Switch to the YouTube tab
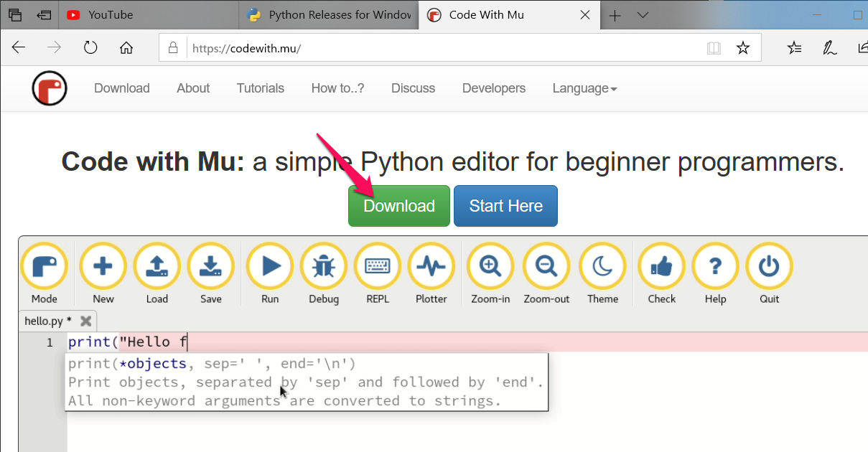Viewport: 868px width, 452px height. click(x=148, y=15)
